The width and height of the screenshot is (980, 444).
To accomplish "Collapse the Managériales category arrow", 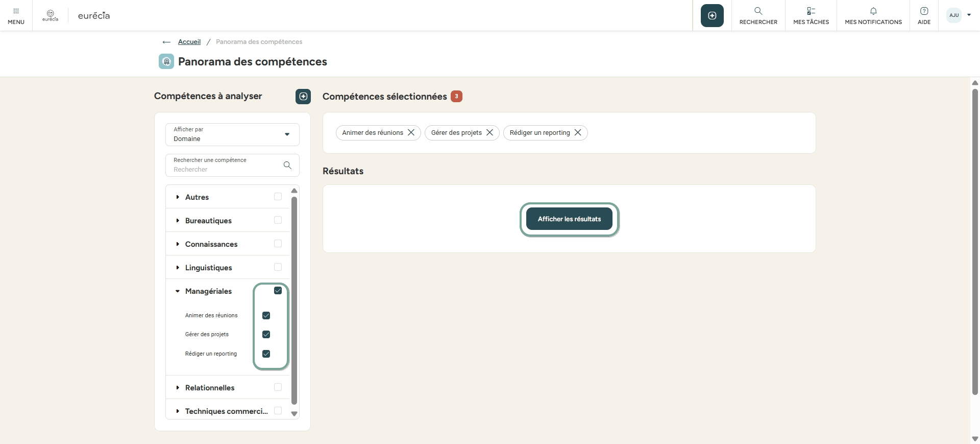I will [178, 291].
